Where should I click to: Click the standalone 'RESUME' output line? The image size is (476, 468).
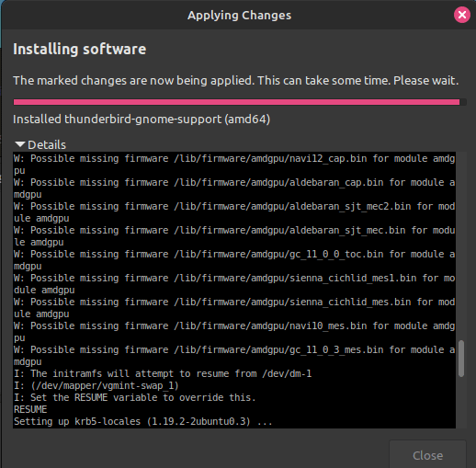[30, 409]
